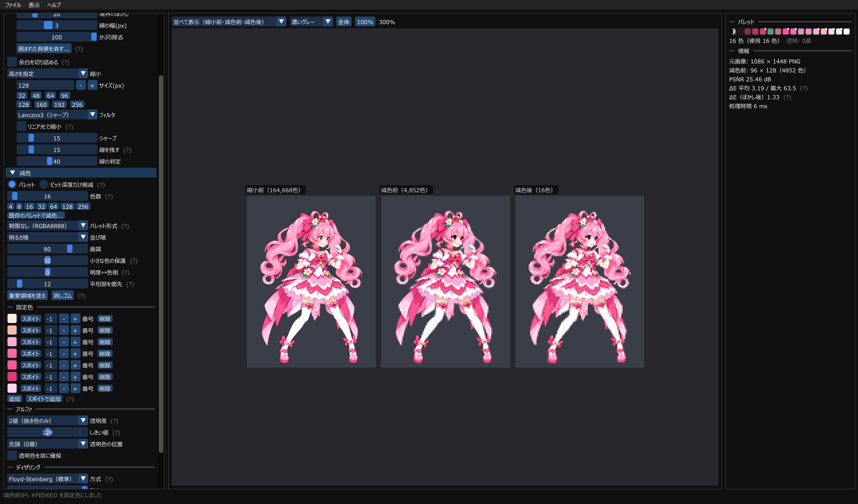Open the Lanczos3 filter dropdown
Image resolution: width=858 pixels, height=504 pixels.
(x=57, y=115)
